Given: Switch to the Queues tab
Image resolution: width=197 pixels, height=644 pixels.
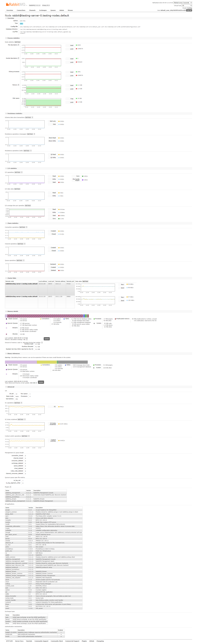Looking at the screenshot, I should tap(53, 10).
